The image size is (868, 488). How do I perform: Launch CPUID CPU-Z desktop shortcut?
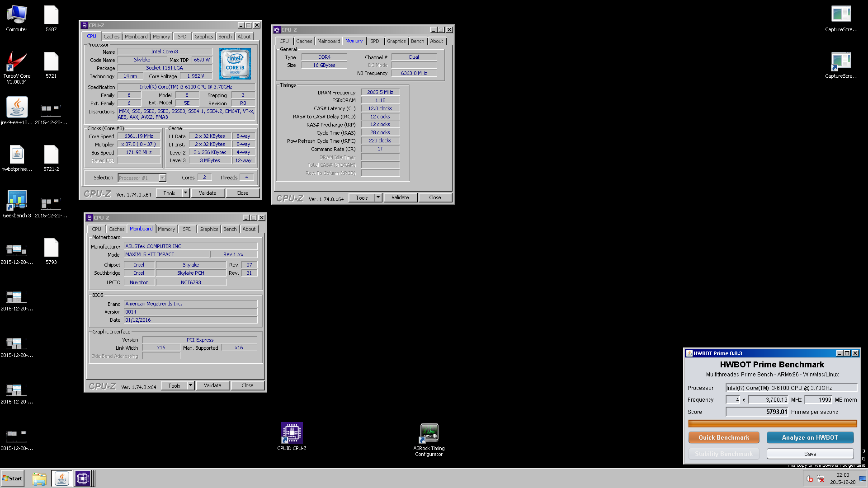tap(292, 436)
